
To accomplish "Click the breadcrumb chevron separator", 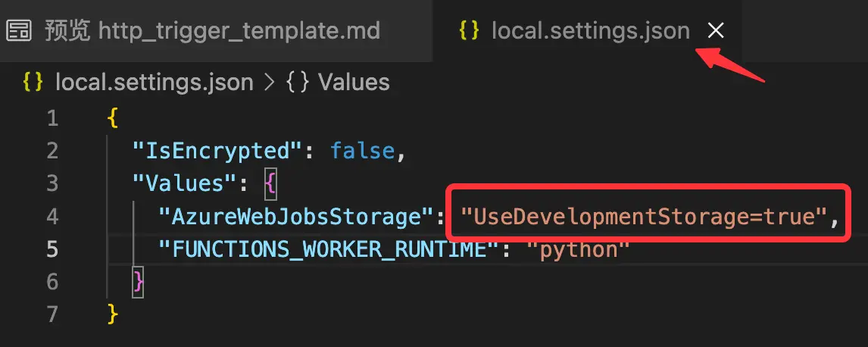I will coord(268,82).
